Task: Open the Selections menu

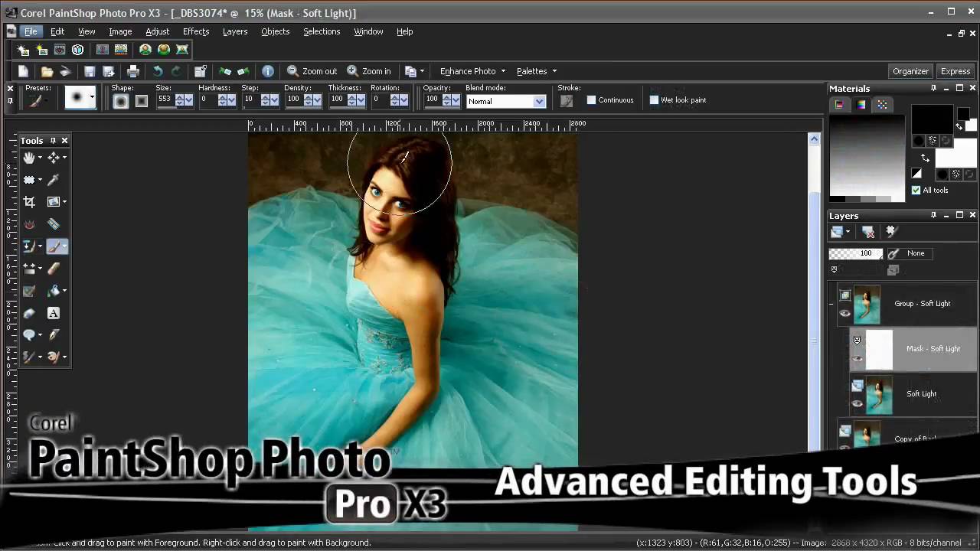Action: [x=322, y=31]
